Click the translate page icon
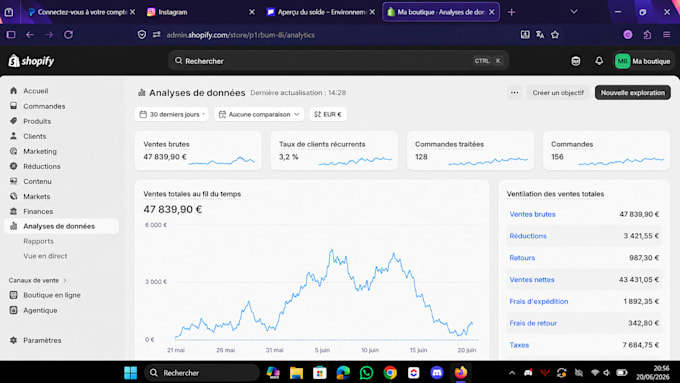This screenshot has height=383, width=680. point(540,35)
